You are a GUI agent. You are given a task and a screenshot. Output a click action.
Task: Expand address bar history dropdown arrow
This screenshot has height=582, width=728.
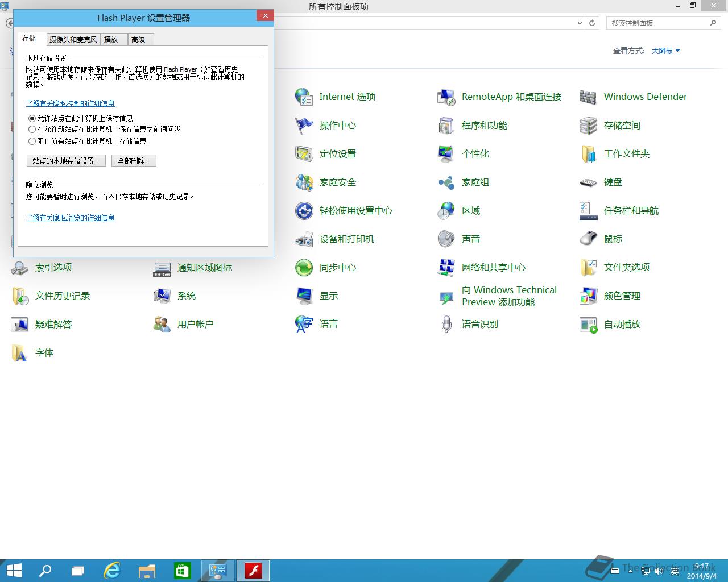pos(580,23)
